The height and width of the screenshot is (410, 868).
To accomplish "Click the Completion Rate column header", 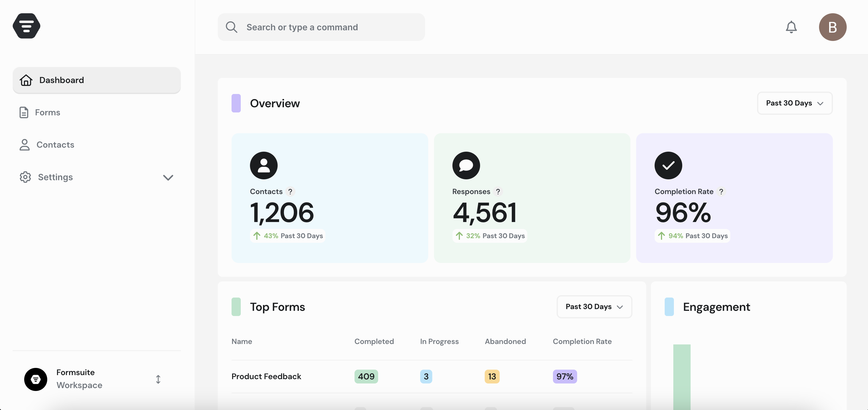I will tap(582, 341).
